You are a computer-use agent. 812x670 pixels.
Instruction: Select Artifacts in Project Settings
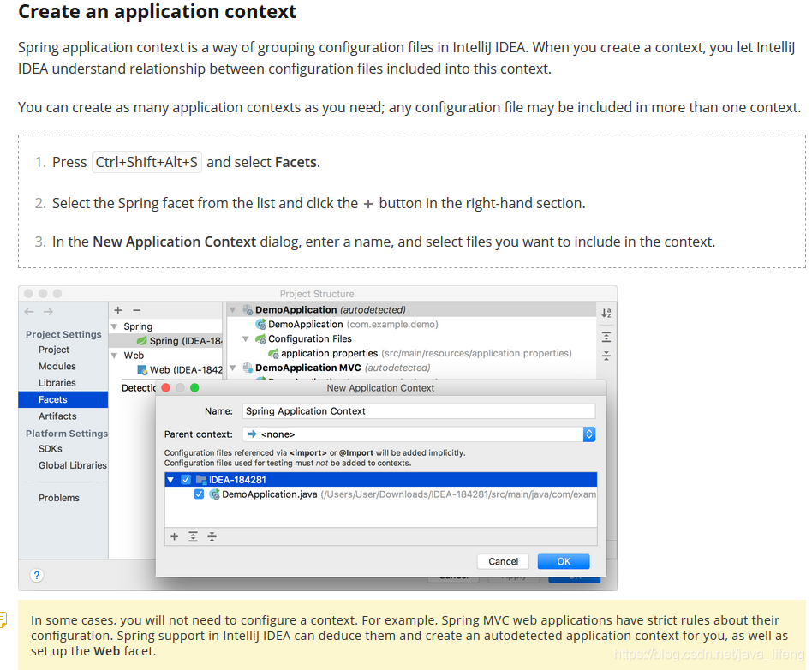(x=57, y=416)
